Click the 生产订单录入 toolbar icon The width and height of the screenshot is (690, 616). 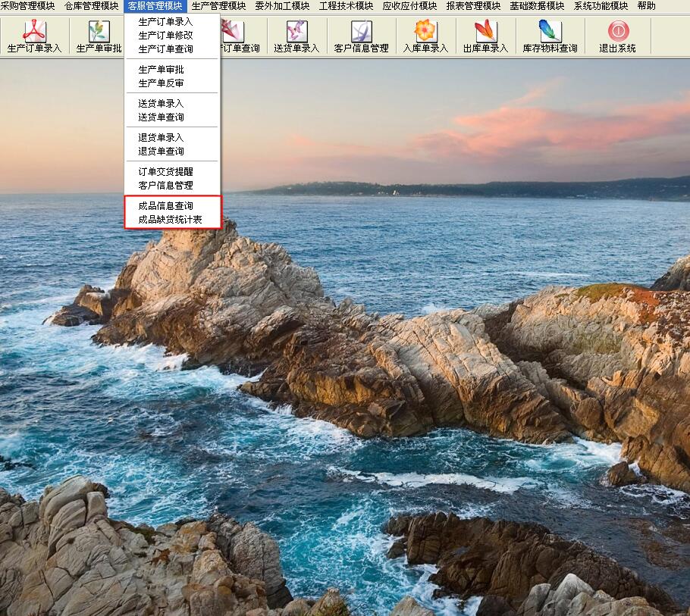pyautogui.click(x=35, y=32)
